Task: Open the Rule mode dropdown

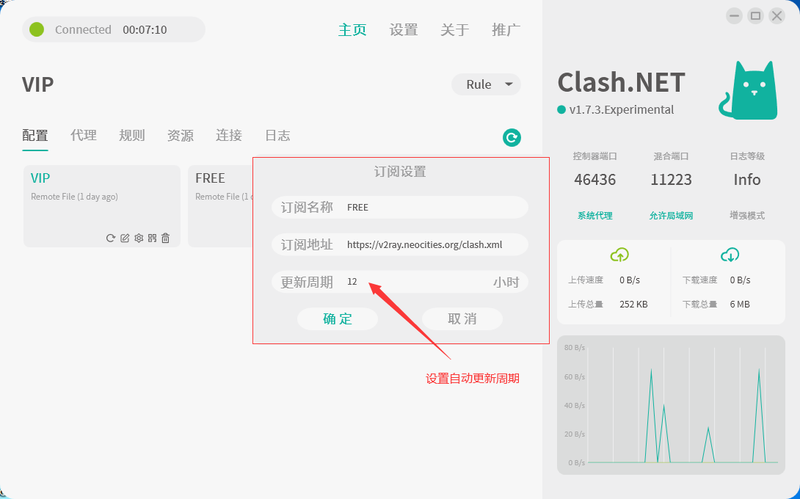Action: (x=486, y=84)
